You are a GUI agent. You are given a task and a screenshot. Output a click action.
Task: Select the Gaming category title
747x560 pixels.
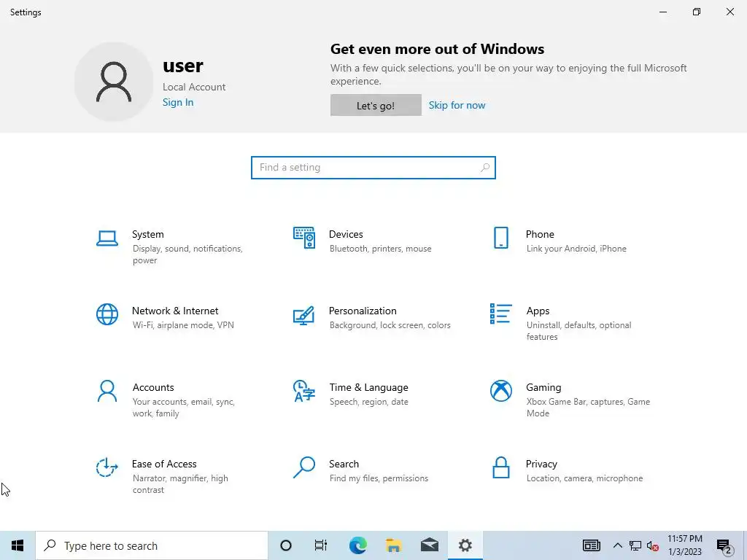(543, 388)
